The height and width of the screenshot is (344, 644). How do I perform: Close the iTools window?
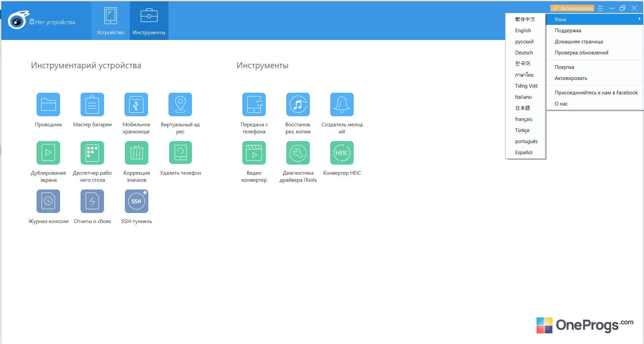(x=634, y=8)
